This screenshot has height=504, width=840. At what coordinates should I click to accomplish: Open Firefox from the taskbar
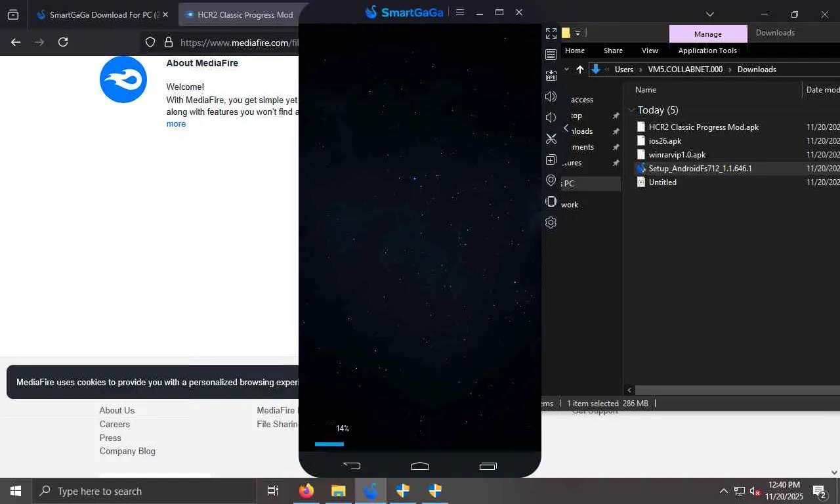[306, 491]
